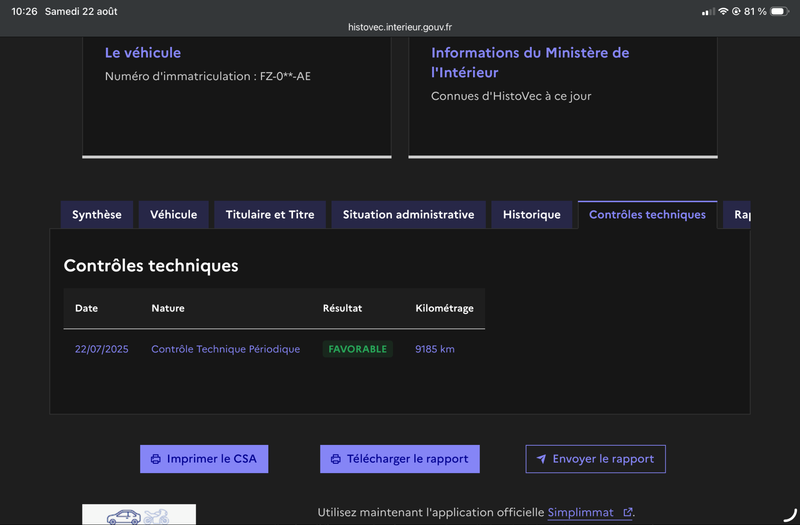
Task: Select the Contrôles techniques tab
Action: (647, 215)
